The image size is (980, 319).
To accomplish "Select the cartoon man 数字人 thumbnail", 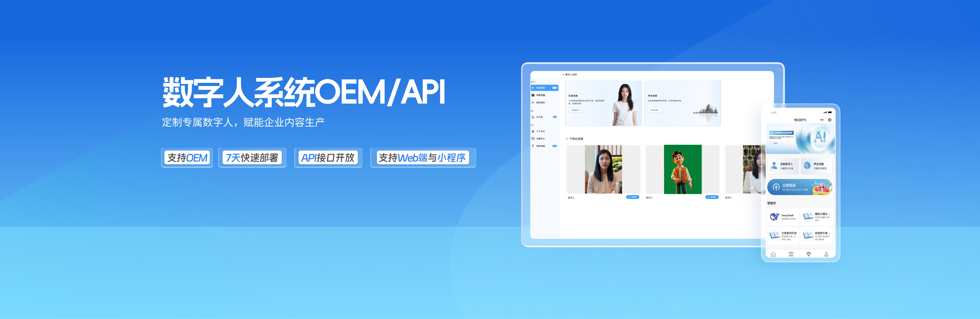I will 683,170.
